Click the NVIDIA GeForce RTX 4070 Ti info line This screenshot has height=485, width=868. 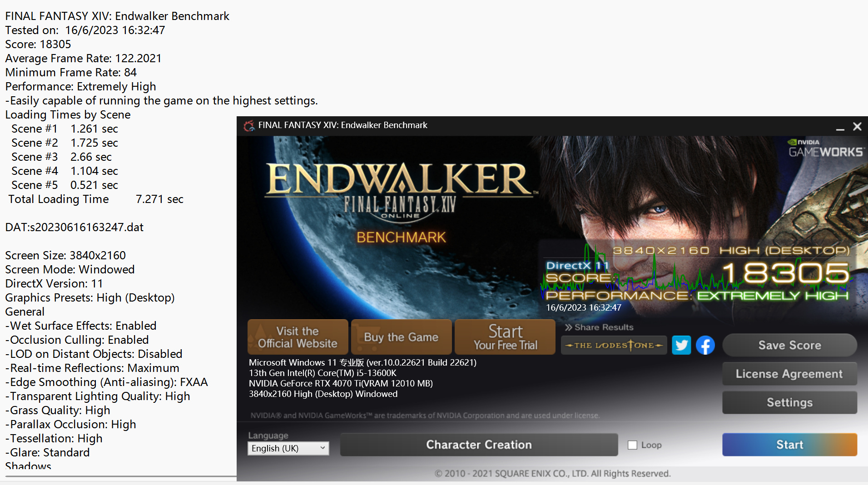click(x=341, y=384)
